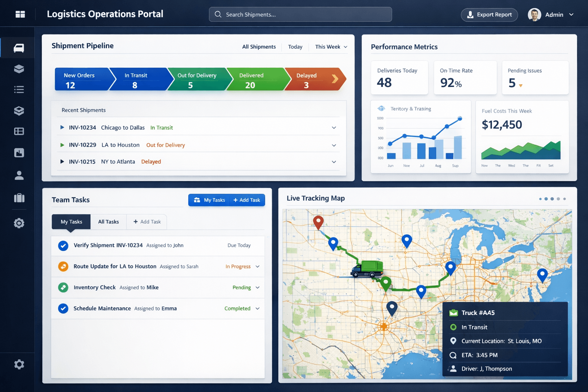Select the truck/shipments icon in the sidebar
The width and height of the screenshot is (588, 392).
click(x=19, y=47)
